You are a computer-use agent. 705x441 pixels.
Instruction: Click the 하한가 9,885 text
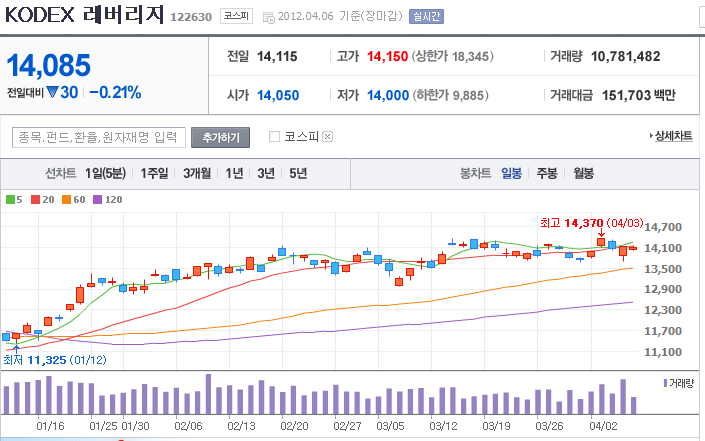[450, 95]
